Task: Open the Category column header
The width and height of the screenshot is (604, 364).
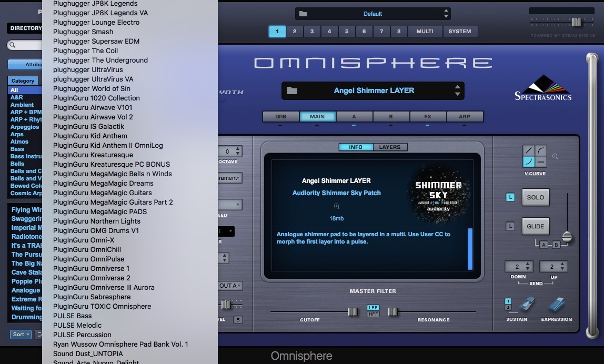Action: [23, 81]
